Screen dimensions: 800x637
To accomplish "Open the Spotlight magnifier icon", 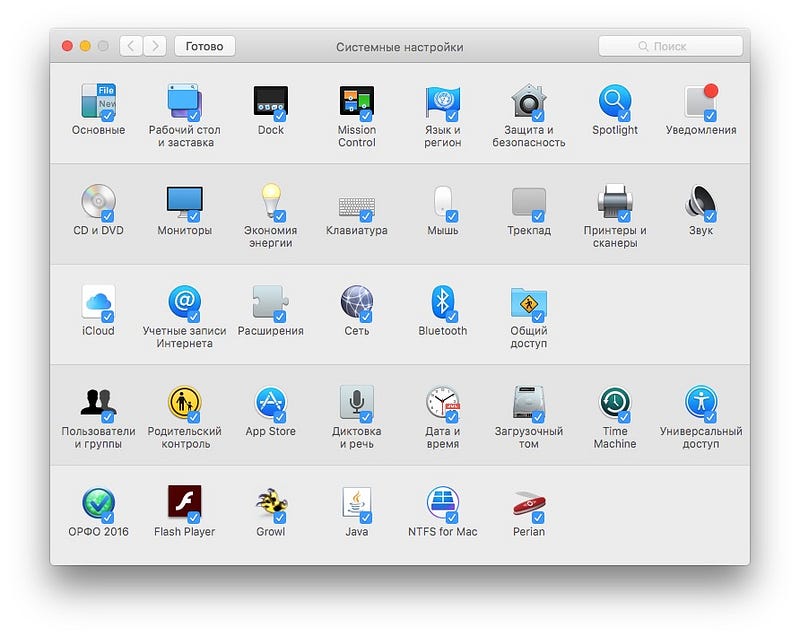I will click(x=615, y=101).
